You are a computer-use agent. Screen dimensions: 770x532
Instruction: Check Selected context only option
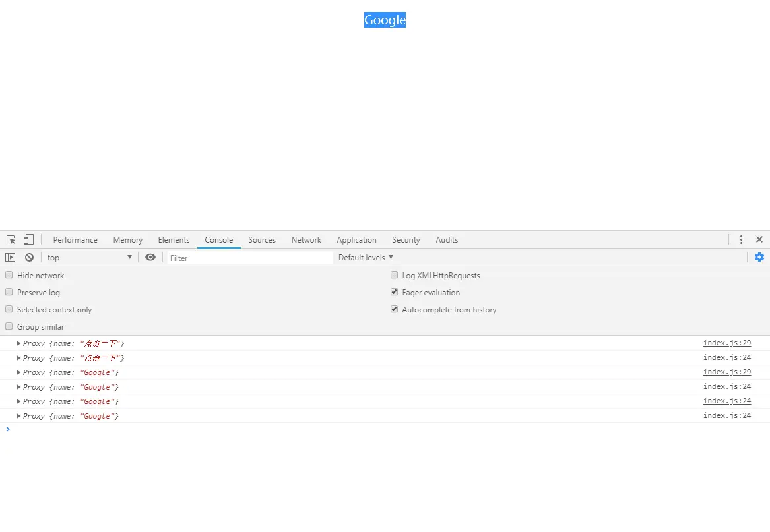tap(9, 309)
